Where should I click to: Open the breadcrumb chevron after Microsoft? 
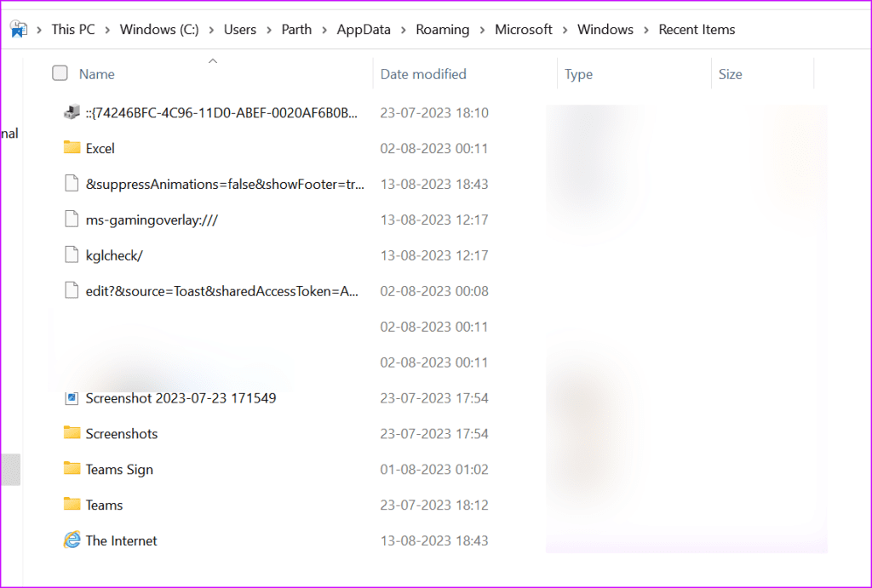(564, 29)
